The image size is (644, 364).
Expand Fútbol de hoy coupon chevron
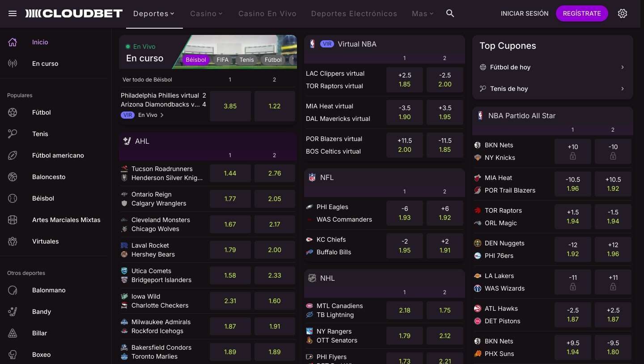tap(623, 67)
